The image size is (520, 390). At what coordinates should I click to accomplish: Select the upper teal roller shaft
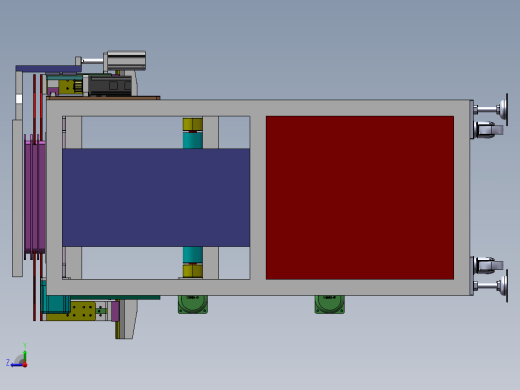(193, 140)
